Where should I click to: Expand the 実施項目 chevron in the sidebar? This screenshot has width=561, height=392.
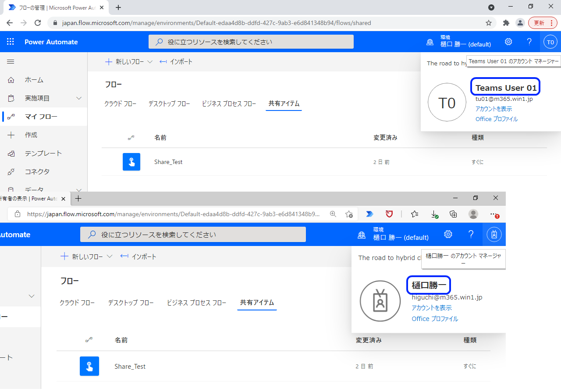pos(79,98)
